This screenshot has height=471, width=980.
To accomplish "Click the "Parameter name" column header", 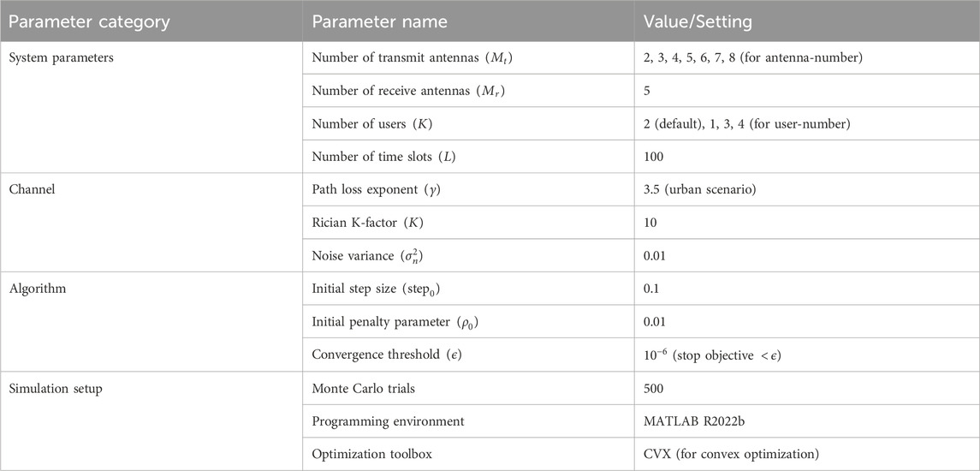I will 379,20.
